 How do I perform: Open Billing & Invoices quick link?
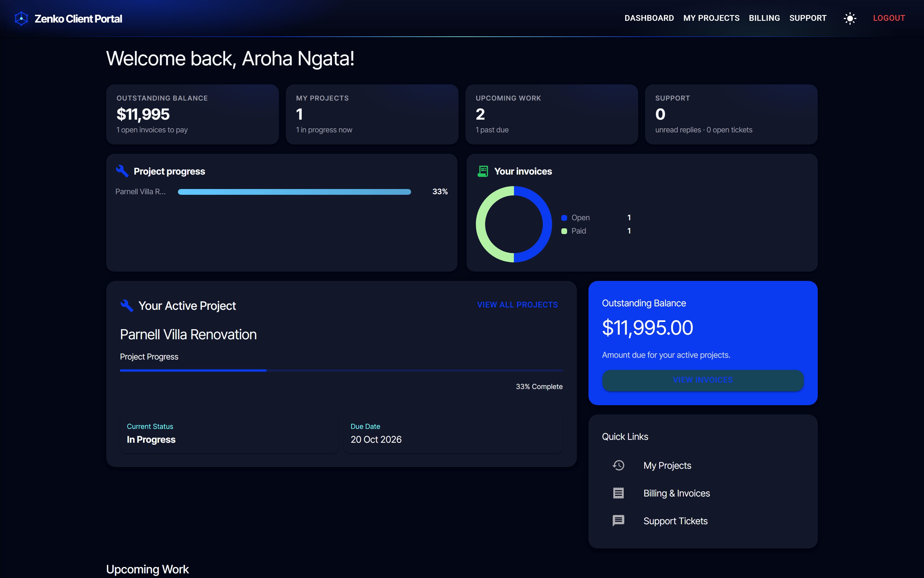tap(703, 493)
